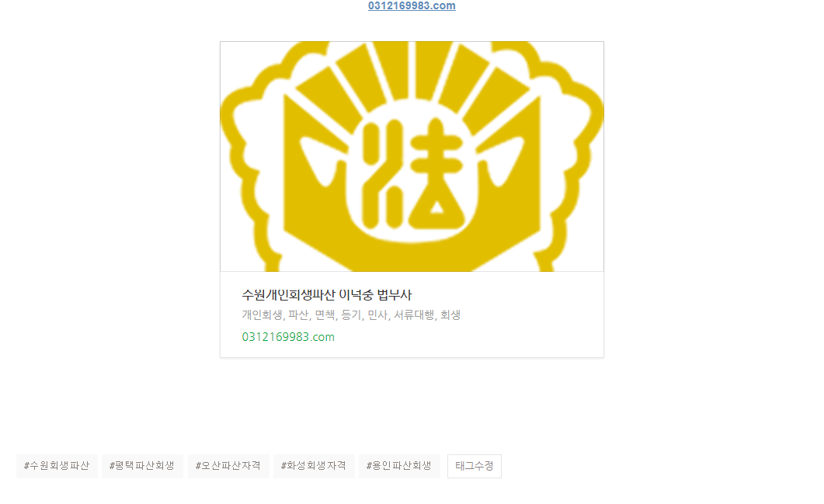Select the #용인파산회생 tag

(x=399, y=466)
